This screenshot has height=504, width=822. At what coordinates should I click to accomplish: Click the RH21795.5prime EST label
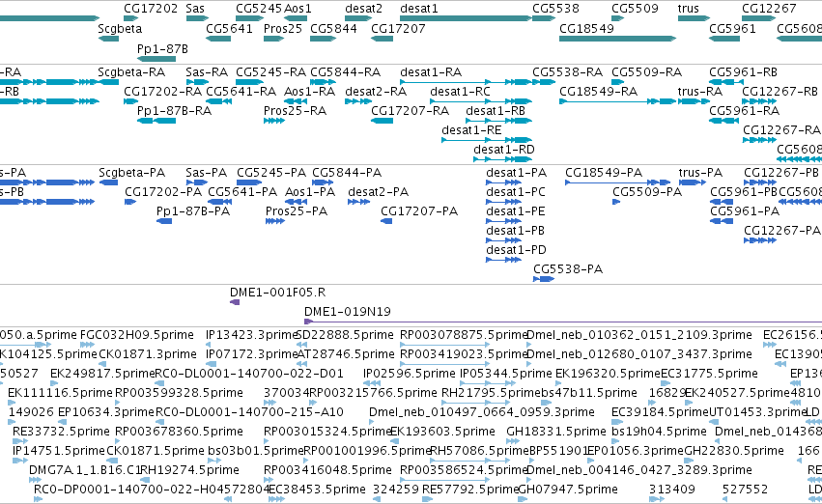click(490, 394)
